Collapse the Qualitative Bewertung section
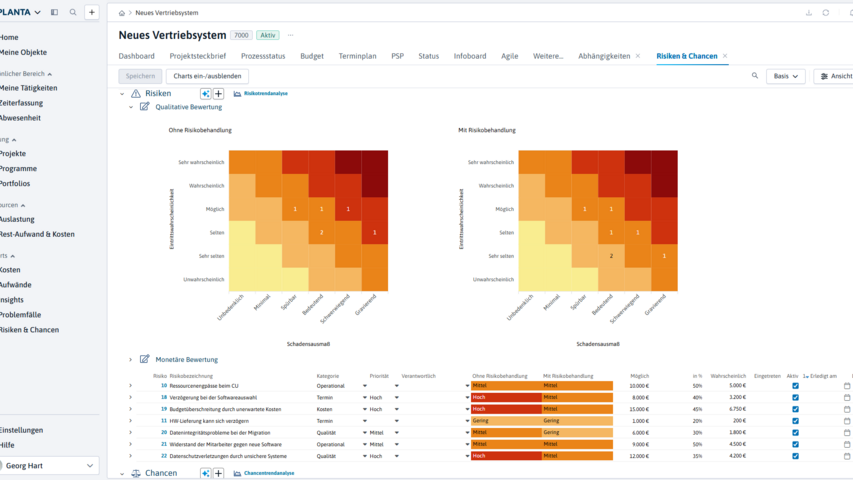 point(131,107)
